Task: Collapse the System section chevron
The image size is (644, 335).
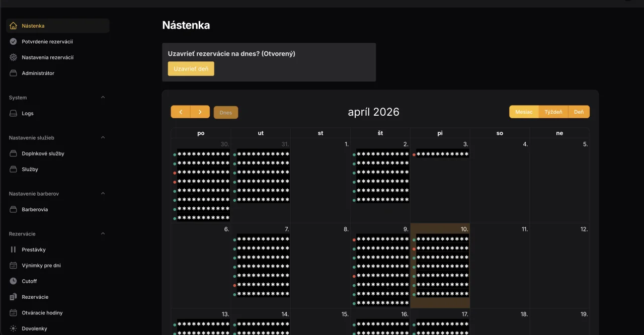Action: pos(103,98)
